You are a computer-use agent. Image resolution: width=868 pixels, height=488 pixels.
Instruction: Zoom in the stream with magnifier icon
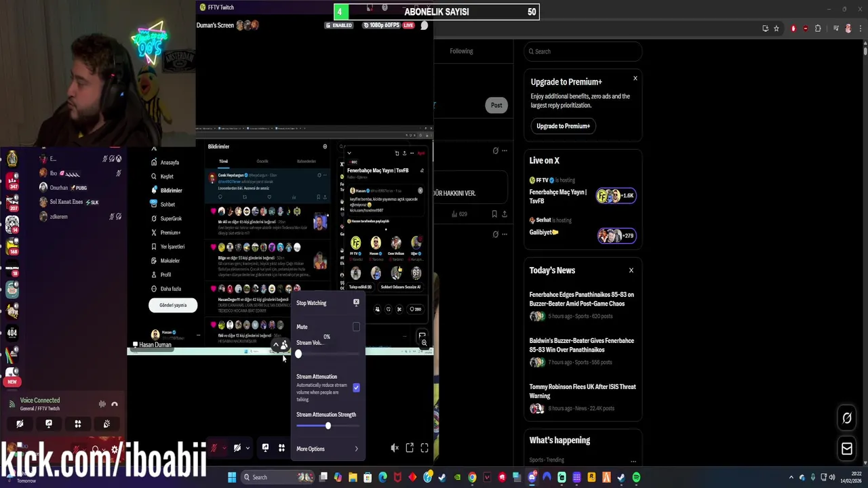point(424,343)
